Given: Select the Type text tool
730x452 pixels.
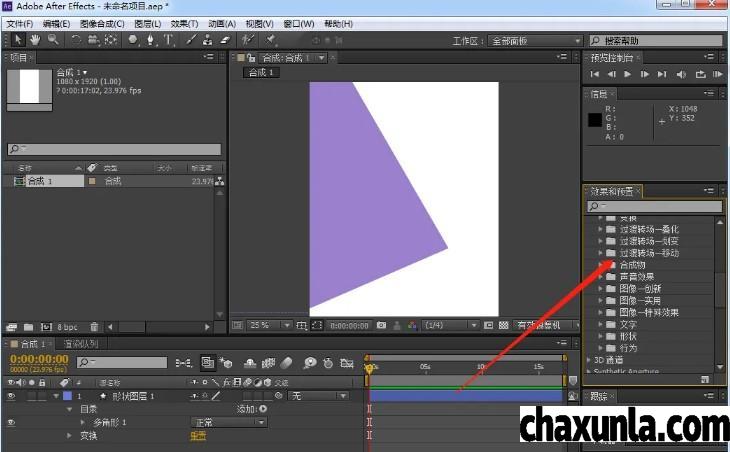Looking at the screenshot, I should click(x=167, y=40).
